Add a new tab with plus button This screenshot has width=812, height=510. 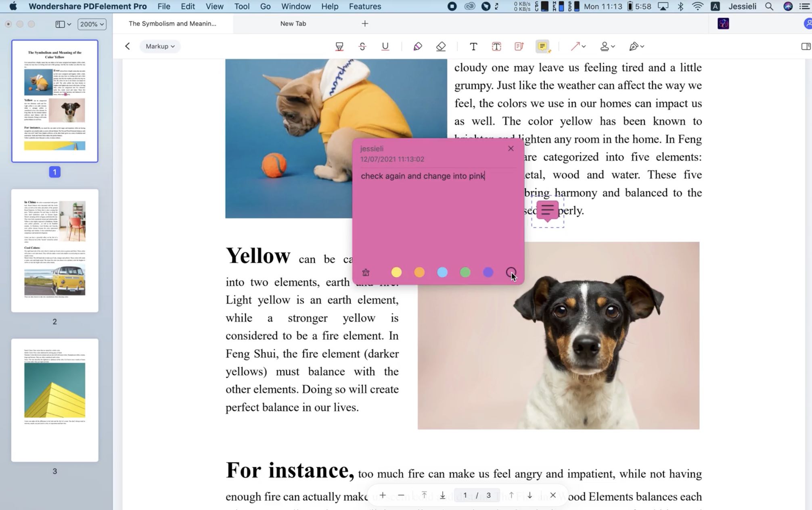(365, 23)
